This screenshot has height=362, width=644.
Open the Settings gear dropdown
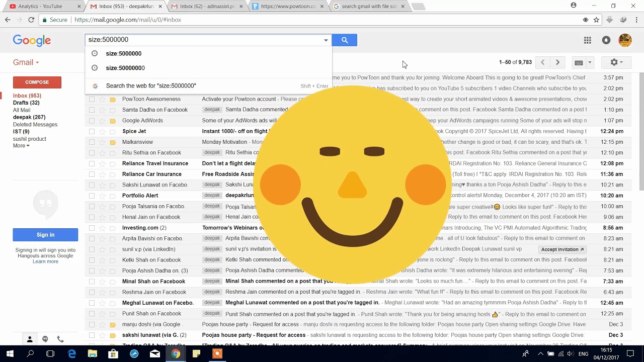click(x=616, y=62)
